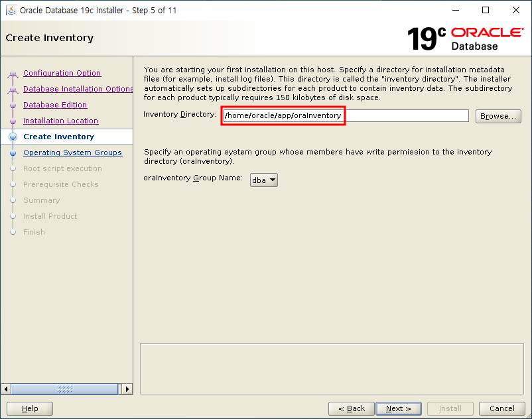This screenshot has width=532, height=419.
Task: Go to Database Installation Options step
Action: [78, 89]
